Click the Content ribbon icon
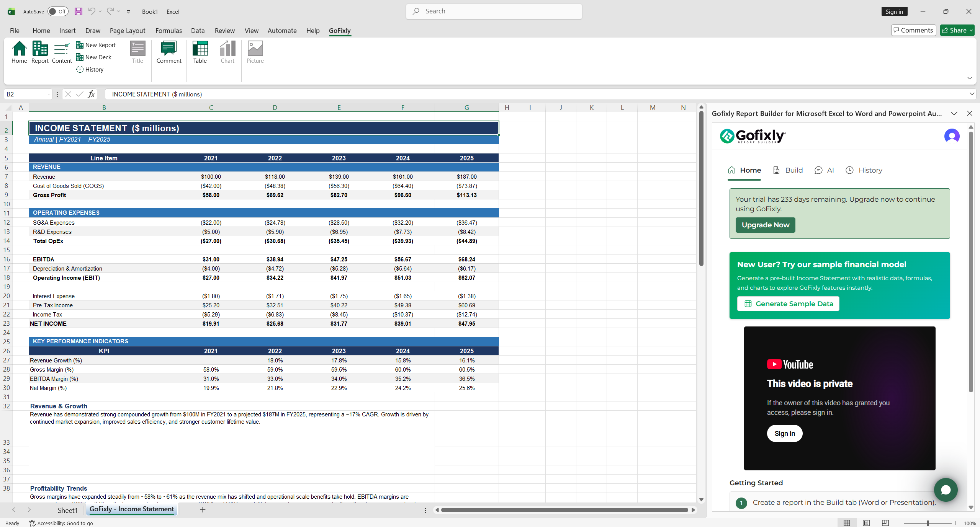 click(x=62, y=52)
